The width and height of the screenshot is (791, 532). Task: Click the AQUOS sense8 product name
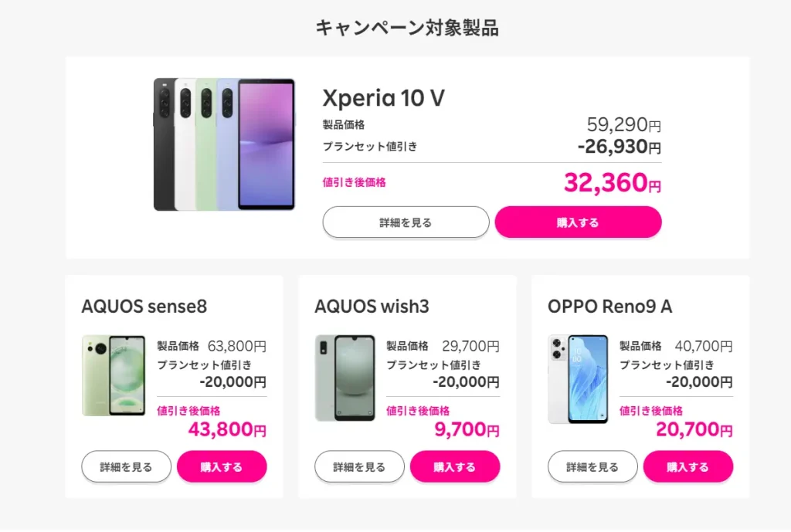point(144,307)
